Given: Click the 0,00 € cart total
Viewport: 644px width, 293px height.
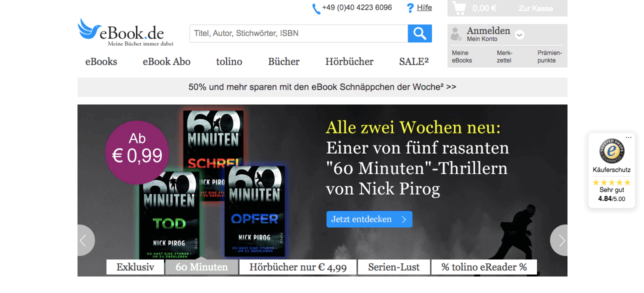Looking at the screenshot, I should [484, 8].
